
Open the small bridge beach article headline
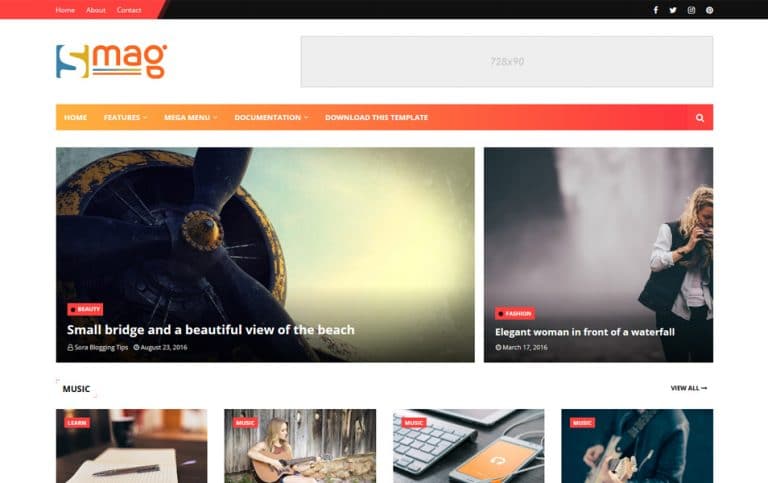coord(211,330)
